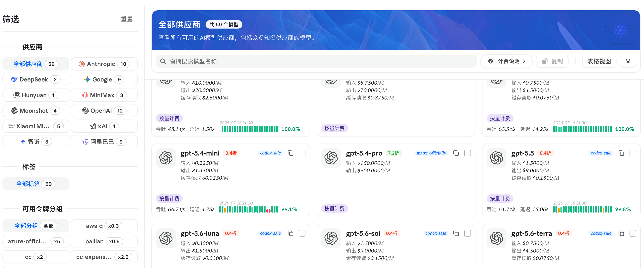Click the copy icon beside gpt-5.6-sol
Screen dimensions: 644x268
(x=456, y=233)
